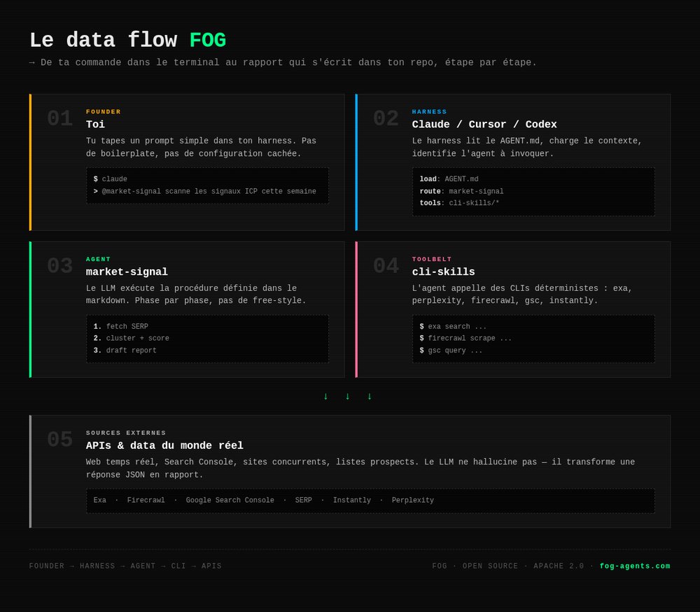Click the faded '05' step number
Image resolution: width=700 pixels, height=612 pixels.
click(59, 439)
